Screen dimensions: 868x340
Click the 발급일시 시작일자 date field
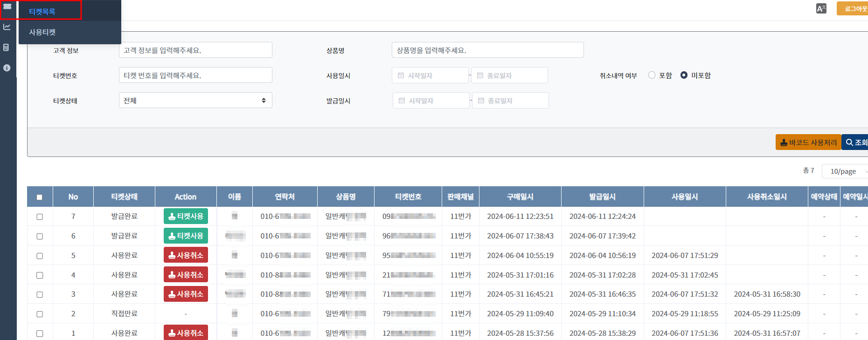(431, 100)
